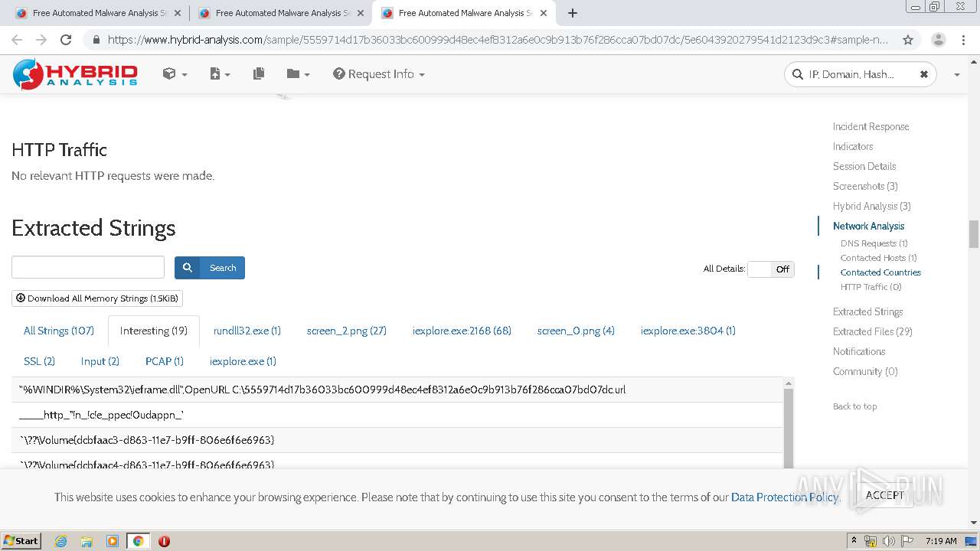Open a new browser tab
The image size is (980, 551).
[x=572, y=13]
